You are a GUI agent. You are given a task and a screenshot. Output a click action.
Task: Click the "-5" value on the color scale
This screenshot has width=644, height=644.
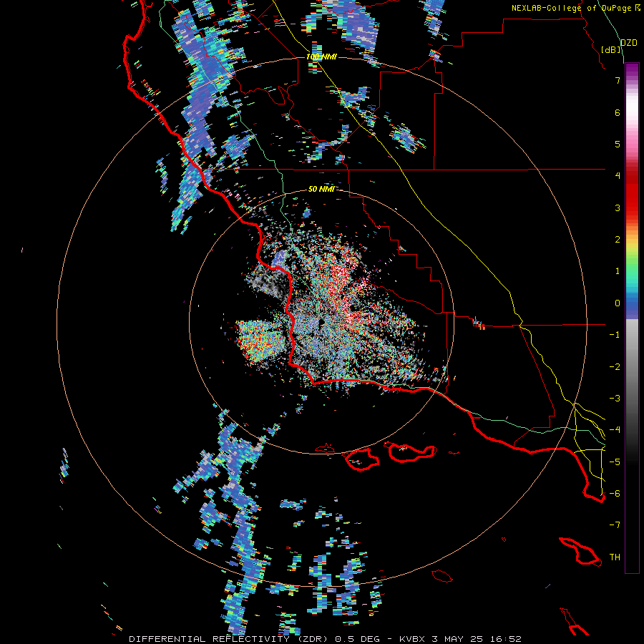coord(615,462)
